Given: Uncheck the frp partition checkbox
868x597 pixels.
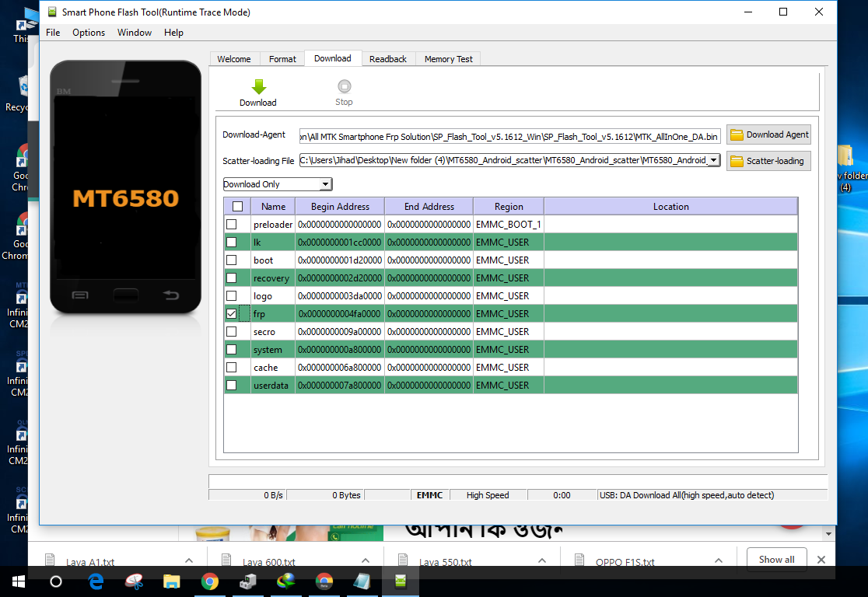Looking at the screenshot, I should (232, 314).
